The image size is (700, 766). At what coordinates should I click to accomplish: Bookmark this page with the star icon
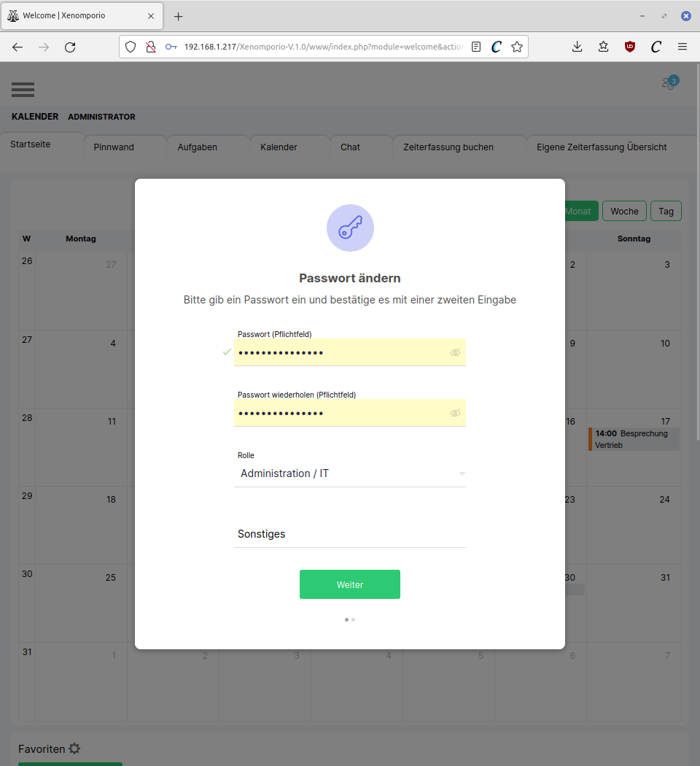pyautogui.click(x=517, y=47)
